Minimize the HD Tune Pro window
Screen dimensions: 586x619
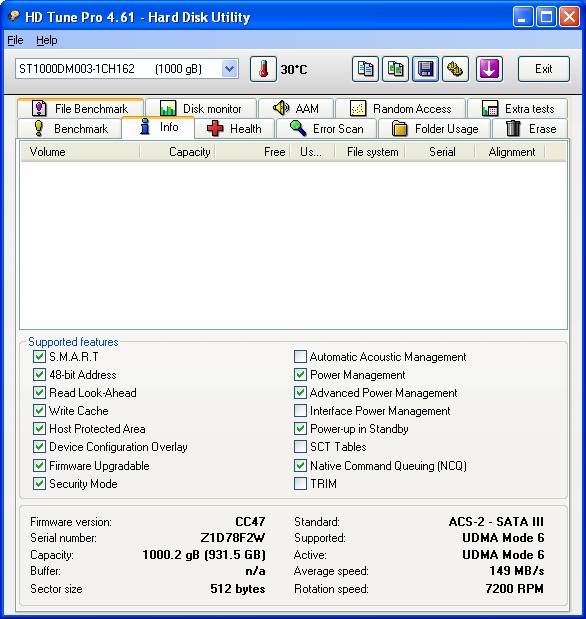point(523,17)
